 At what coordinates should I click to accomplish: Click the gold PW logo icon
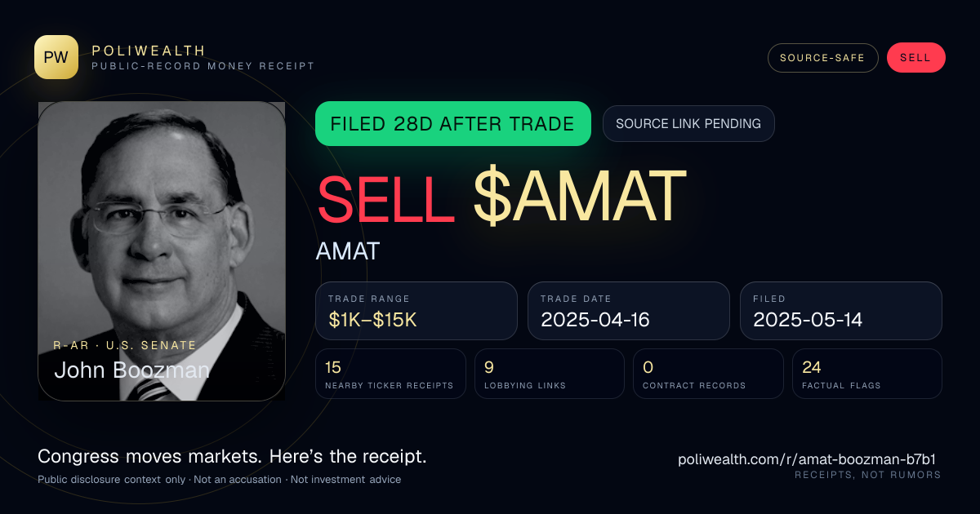pyautogui.click(x=56, y=57)
